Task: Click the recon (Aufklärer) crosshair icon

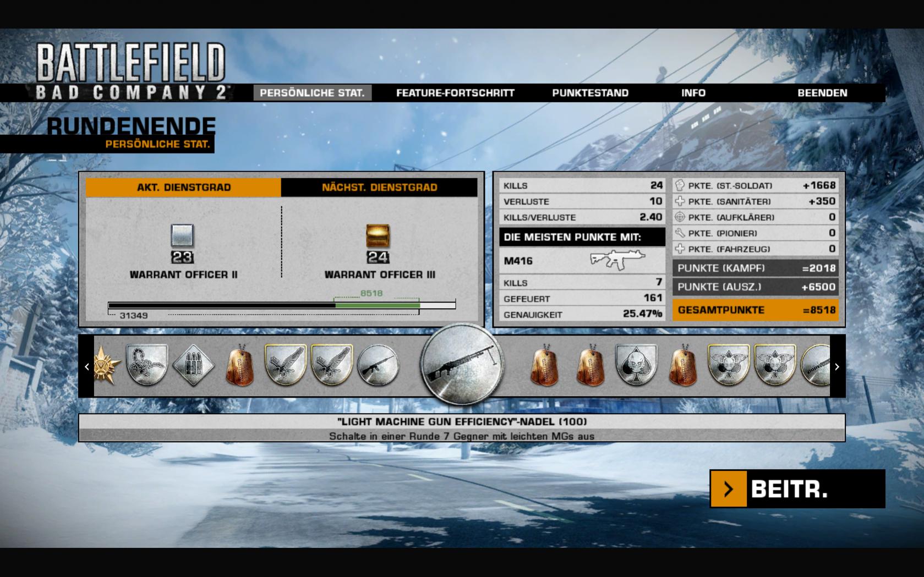Action: point(680,217)
